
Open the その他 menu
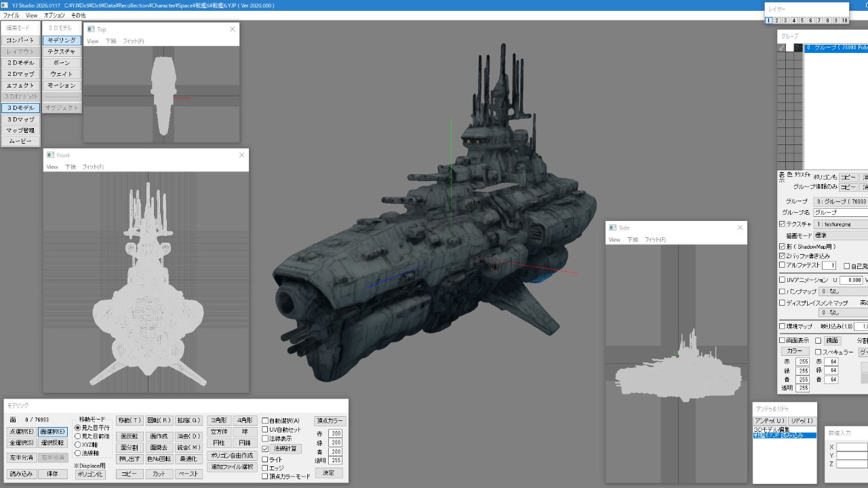[78, 15]
